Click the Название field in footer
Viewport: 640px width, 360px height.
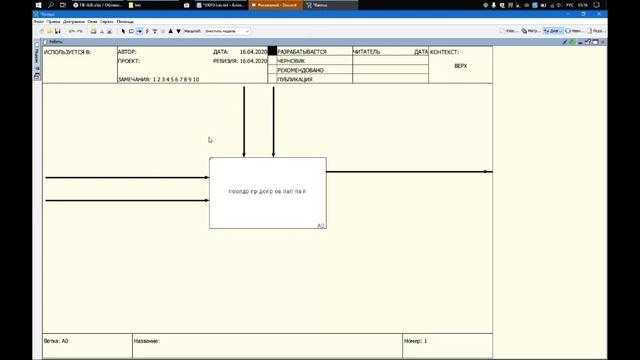267,345
